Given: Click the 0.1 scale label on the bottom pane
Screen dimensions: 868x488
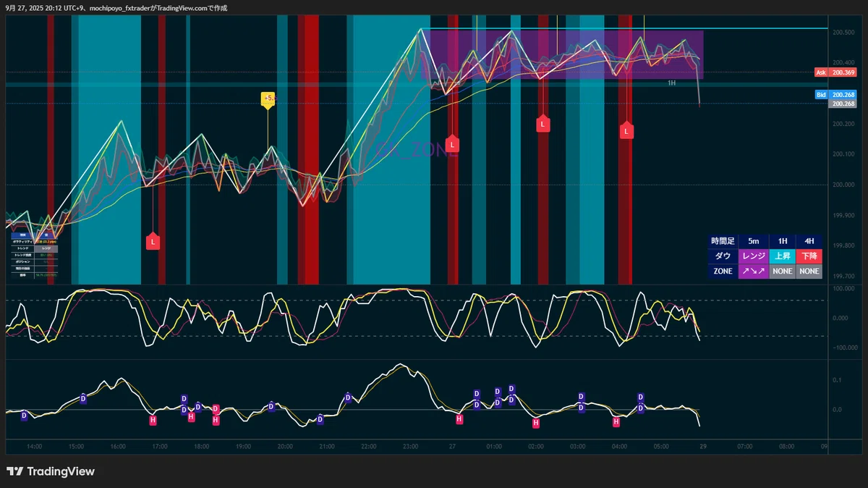Looking at the screenshot, I should [836, 380].
